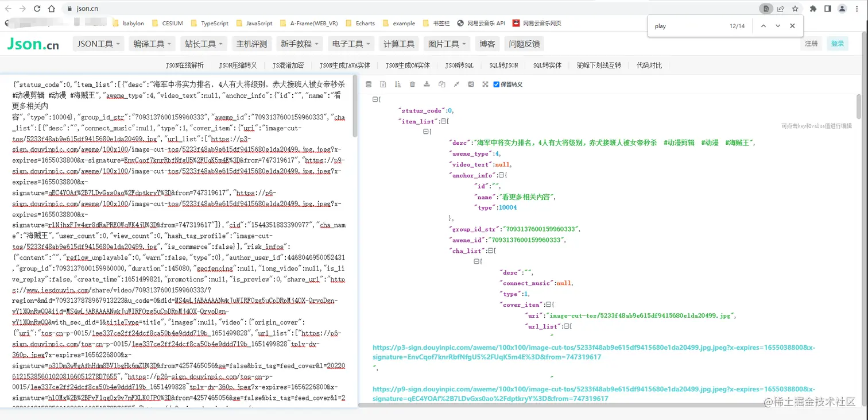This screenshot has width=868, height=420.
Task: Click the browser home icon
Action: [x=52, y=9]
